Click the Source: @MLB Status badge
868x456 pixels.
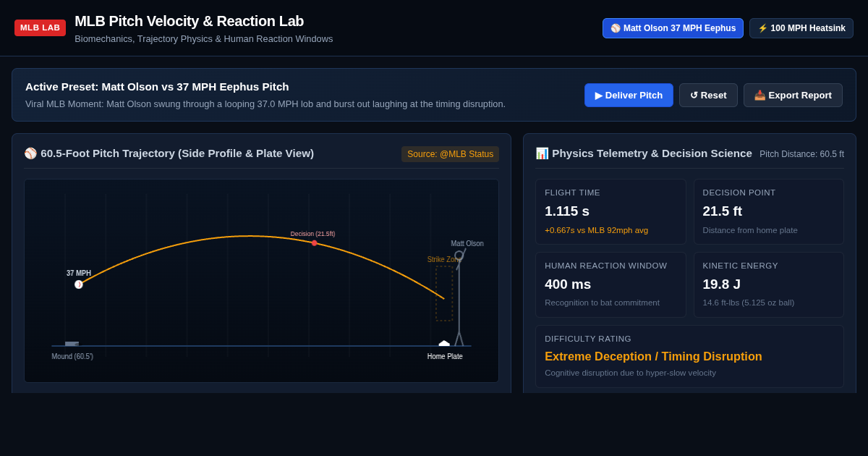pyautogui.click(x=450, y=154)
